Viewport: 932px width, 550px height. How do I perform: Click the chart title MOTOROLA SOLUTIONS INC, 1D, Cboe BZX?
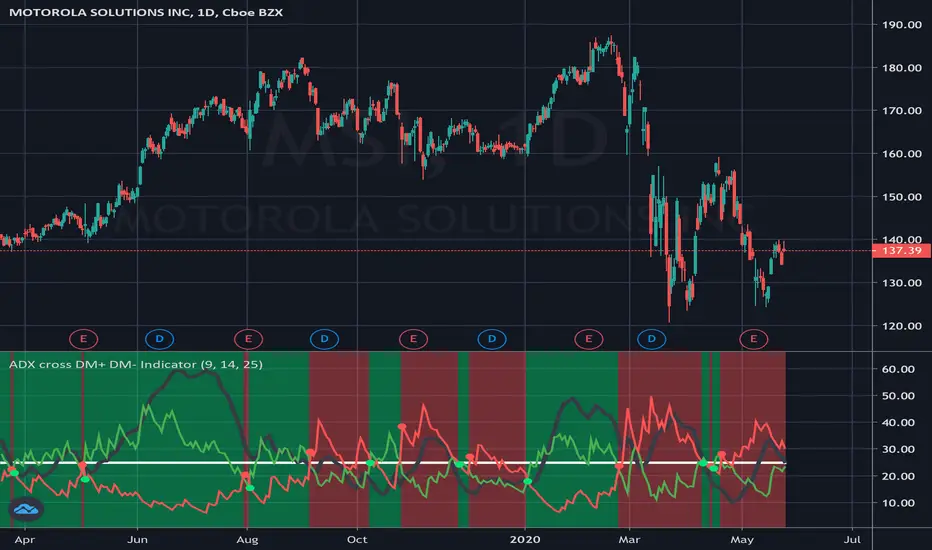coord(146,12)
